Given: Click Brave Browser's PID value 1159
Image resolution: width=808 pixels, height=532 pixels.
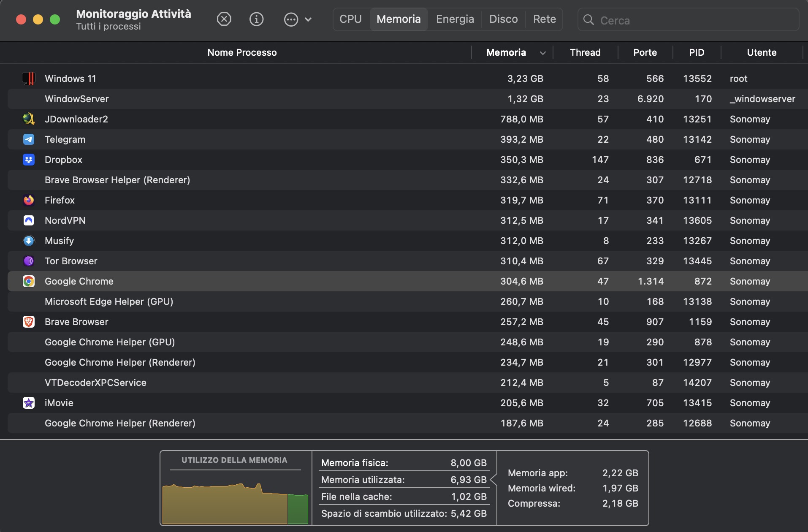Looking at the screenshot, I should (x=700, y=322).
